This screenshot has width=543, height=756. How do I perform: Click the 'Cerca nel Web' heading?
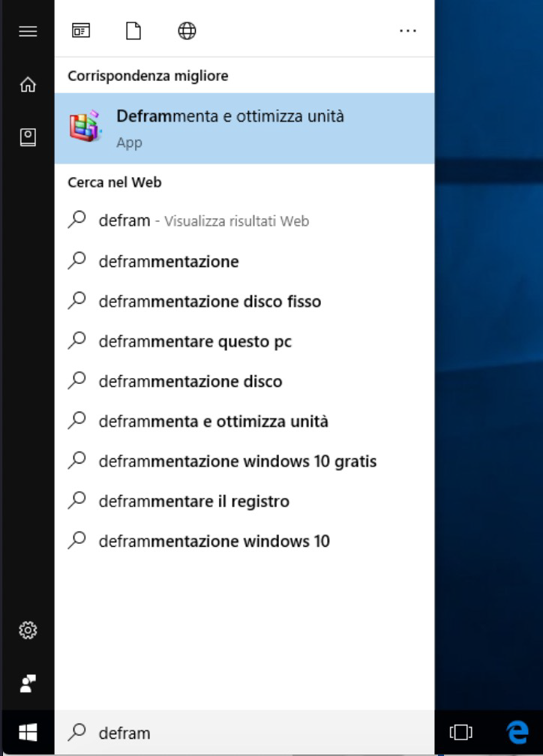115,182
